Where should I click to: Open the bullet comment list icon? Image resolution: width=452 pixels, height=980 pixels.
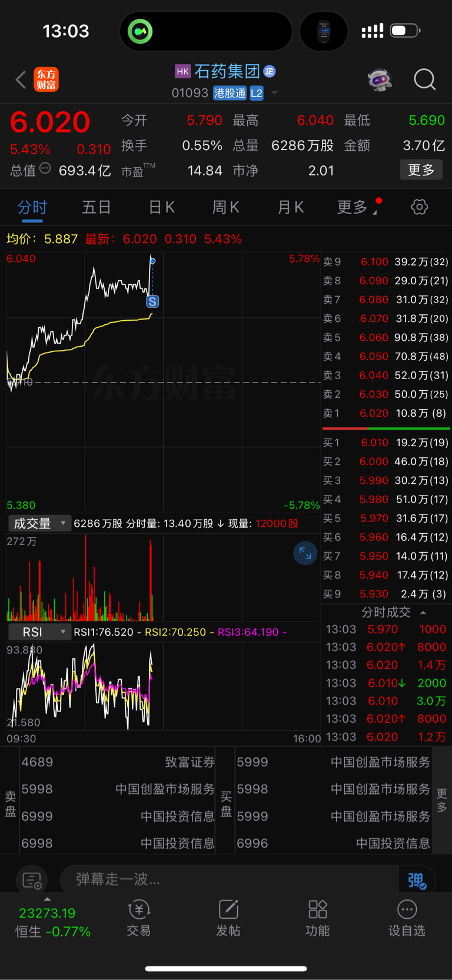pos(32,881)
